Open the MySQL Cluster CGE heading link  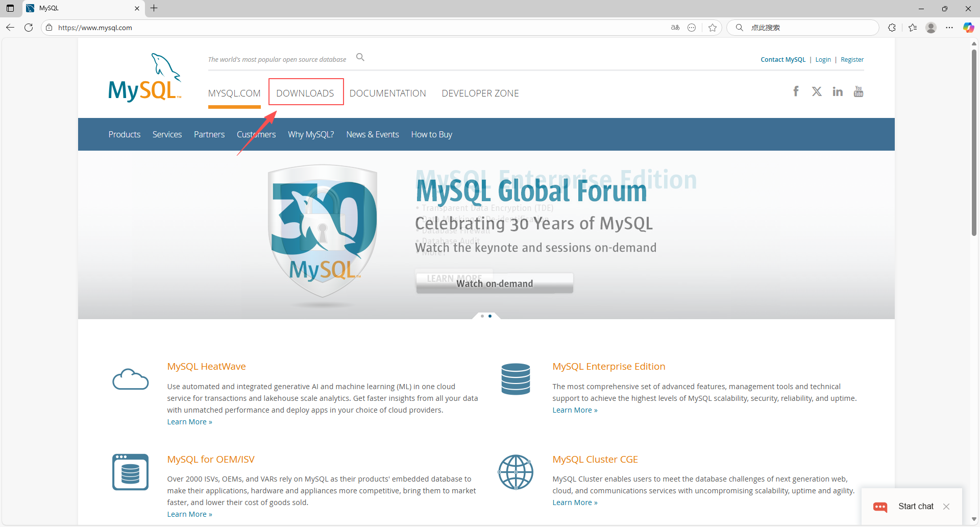click(595, 460)
